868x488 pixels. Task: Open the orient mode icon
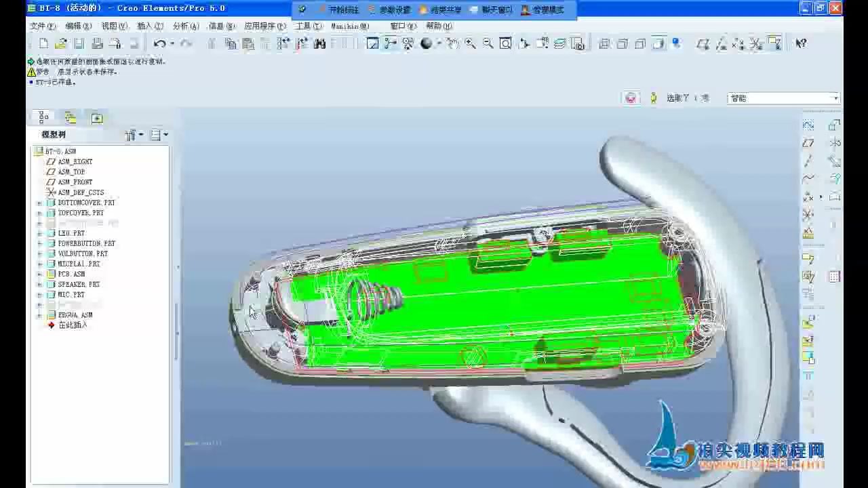408,43
